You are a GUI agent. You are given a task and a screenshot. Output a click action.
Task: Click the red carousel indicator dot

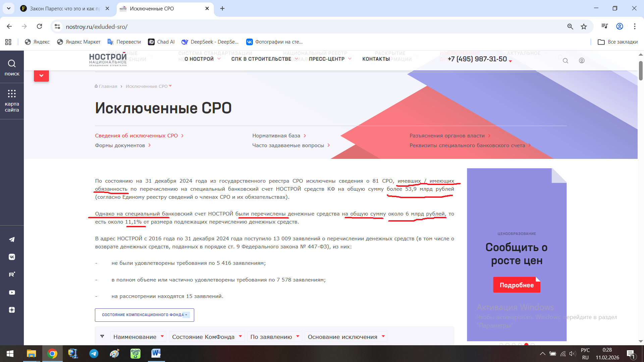pos(526,344)
